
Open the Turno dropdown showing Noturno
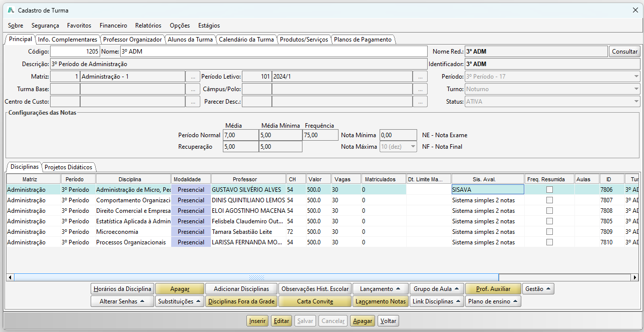552,89
